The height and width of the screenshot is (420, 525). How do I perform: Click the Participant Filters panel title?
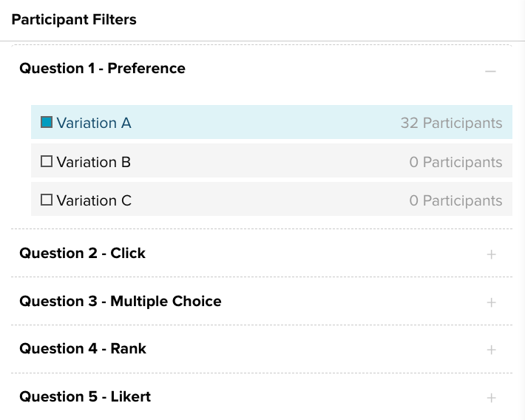74,20
